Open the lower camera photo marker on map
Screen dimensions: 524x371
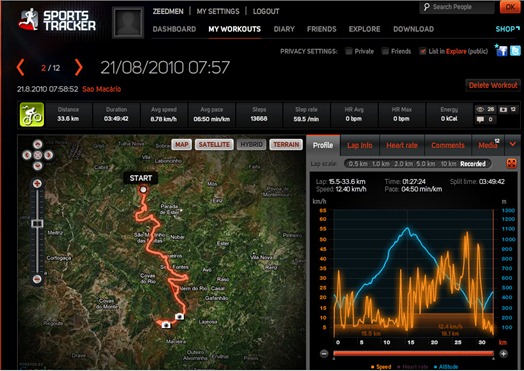166,325
